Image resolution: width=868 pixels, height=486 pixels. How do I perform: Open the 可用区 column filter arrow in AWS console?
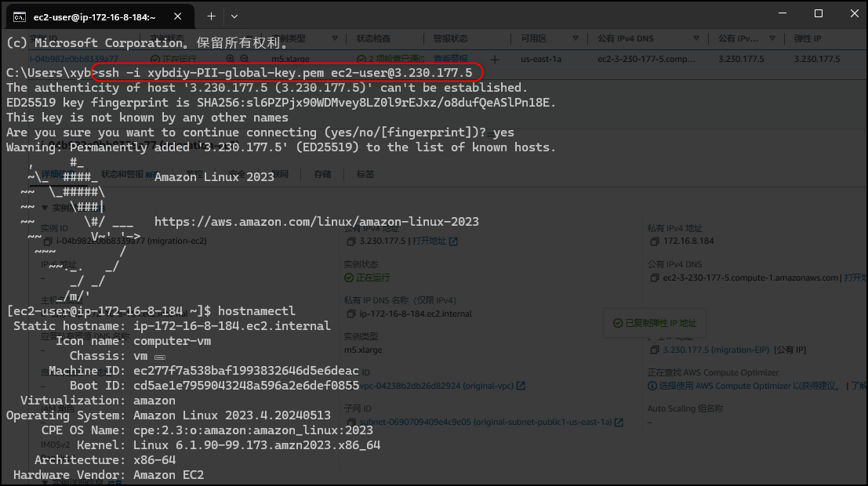(576, 38)
